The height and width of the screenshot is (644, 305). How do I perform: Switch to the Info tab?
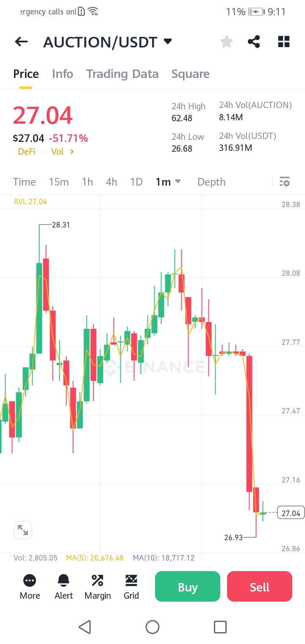pos(63,74)
